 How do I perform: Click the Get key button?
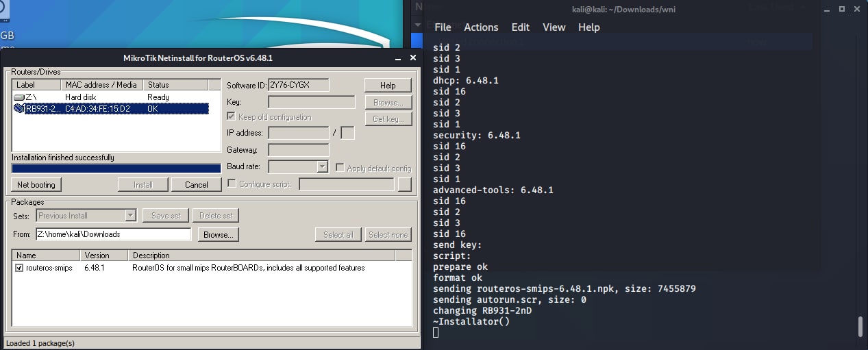coord(388,118)
